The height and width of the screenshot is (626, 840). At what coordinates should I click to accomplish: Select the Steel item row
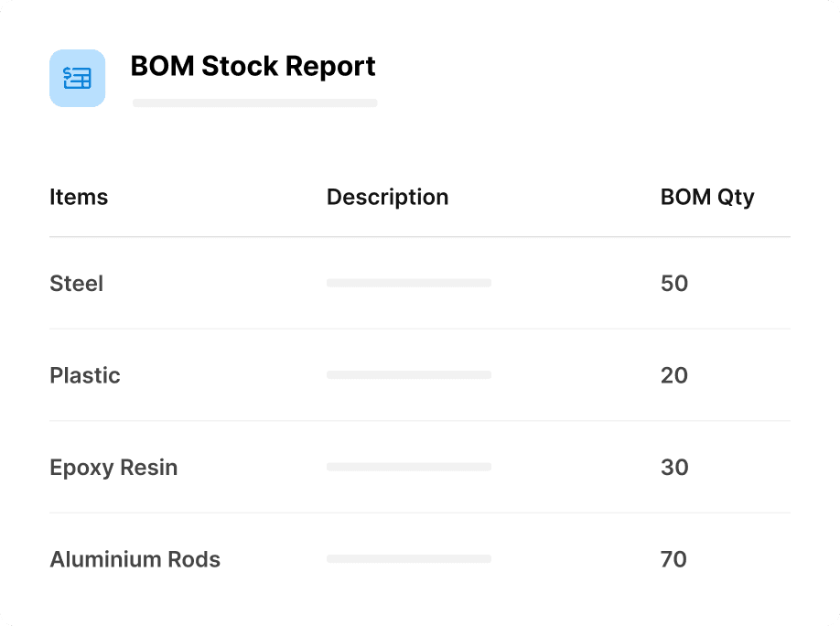click(x=77, y=284)
